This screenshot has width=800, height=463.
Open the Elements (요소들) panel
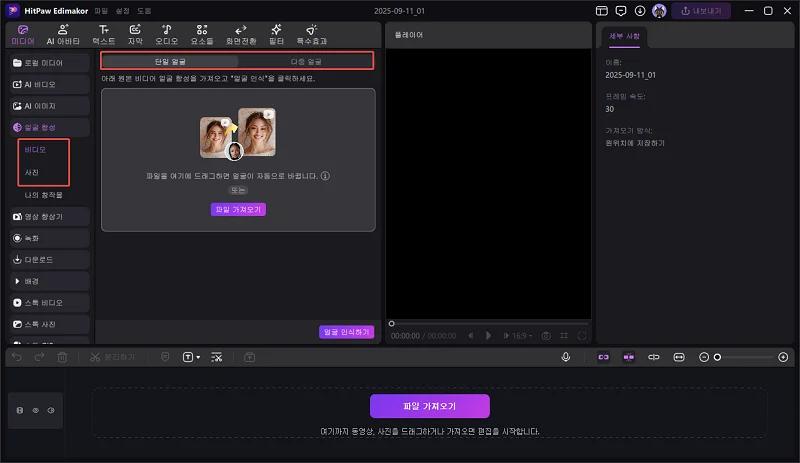[x=202, y=35]
